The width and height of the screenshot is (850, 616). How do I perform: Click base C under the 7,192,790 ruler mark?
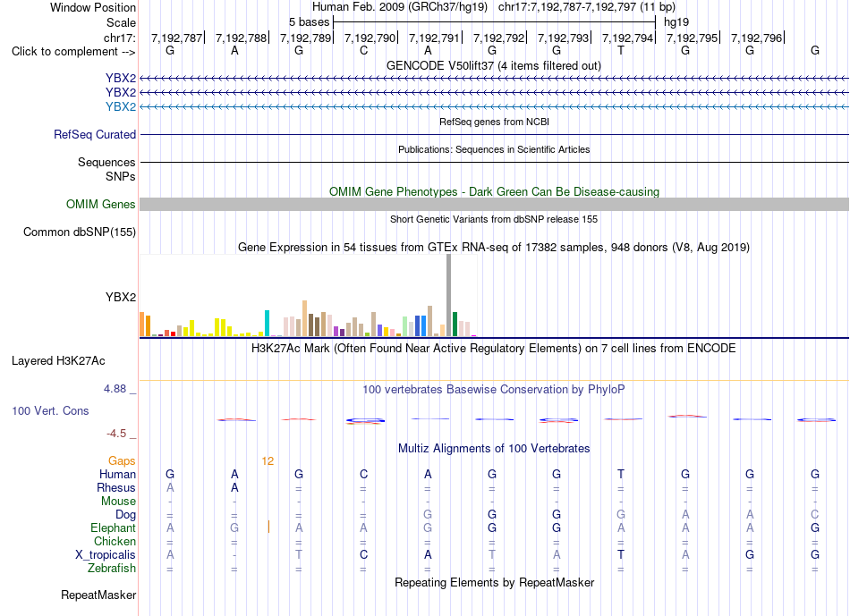pos(363,50)
